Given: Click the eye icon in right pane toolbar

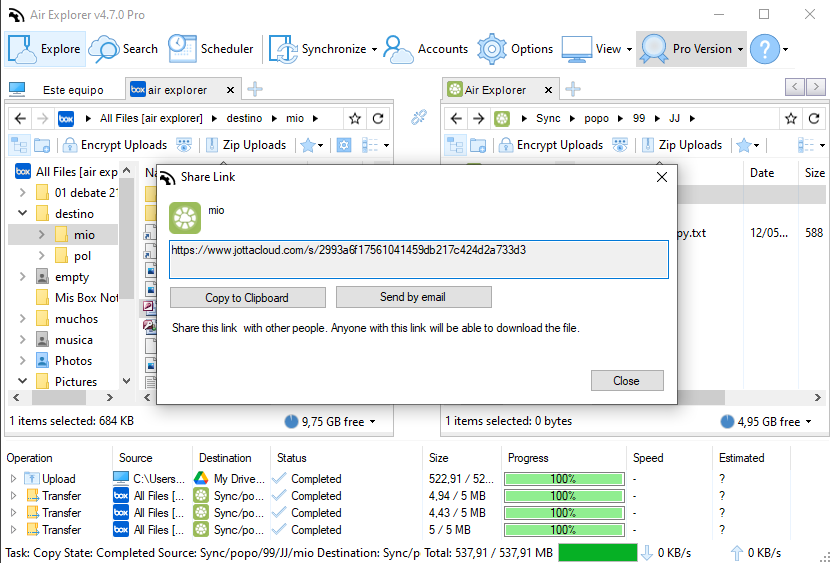Looking at the screenshot, I should 620,145.
